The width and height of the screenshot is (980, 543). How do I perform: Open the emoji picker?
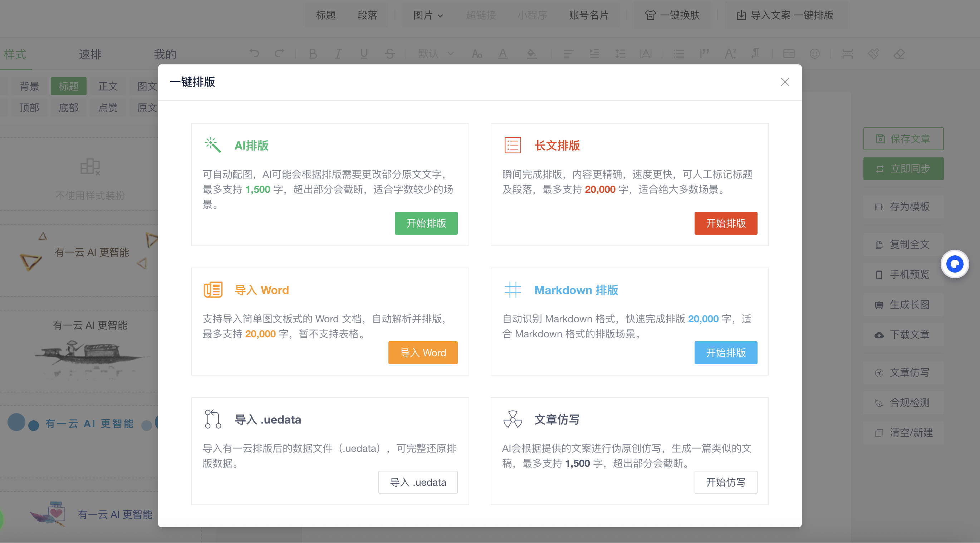point(814,54)
